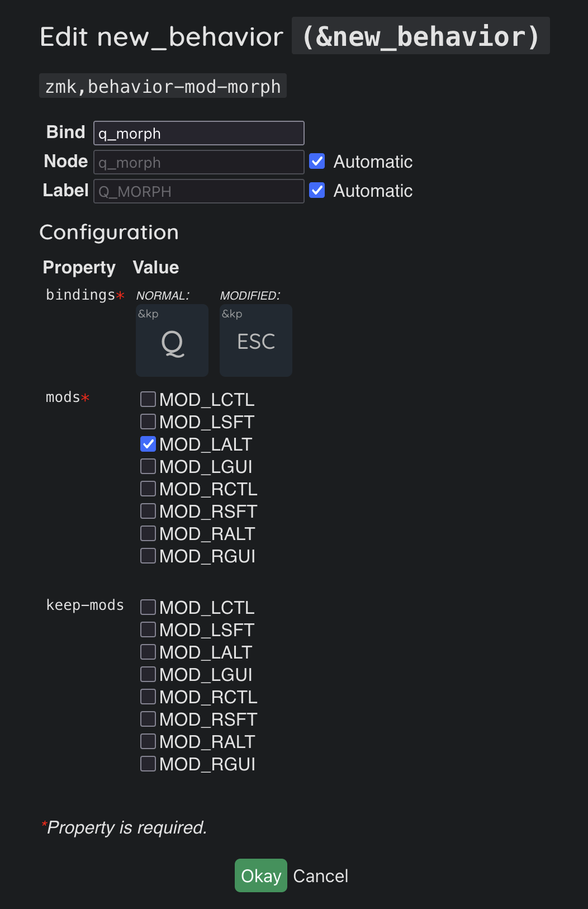The image size is (588, 909).
Task: Enable MOD_RCTL under mods
Action: click(x=148, y=489)
